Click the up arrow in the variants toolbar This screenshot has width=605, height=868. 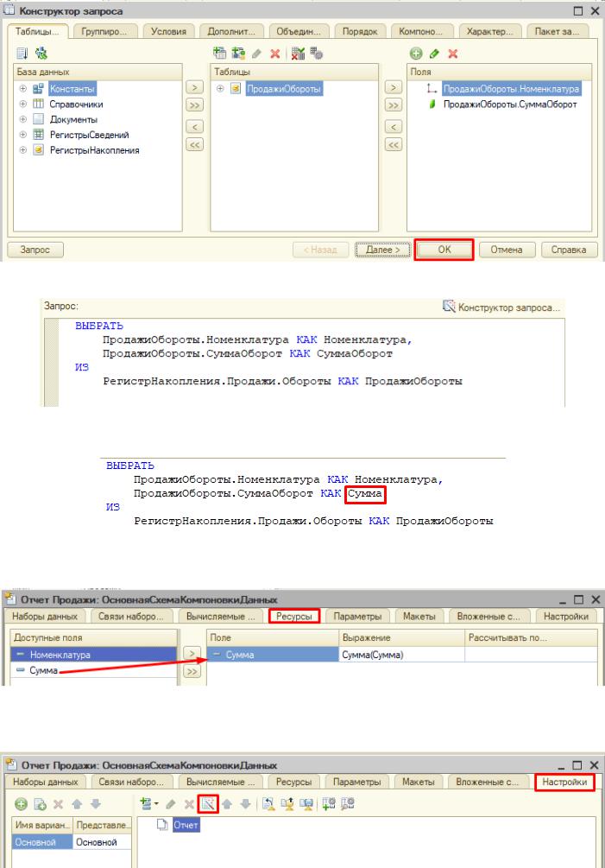tap(77, 804)
